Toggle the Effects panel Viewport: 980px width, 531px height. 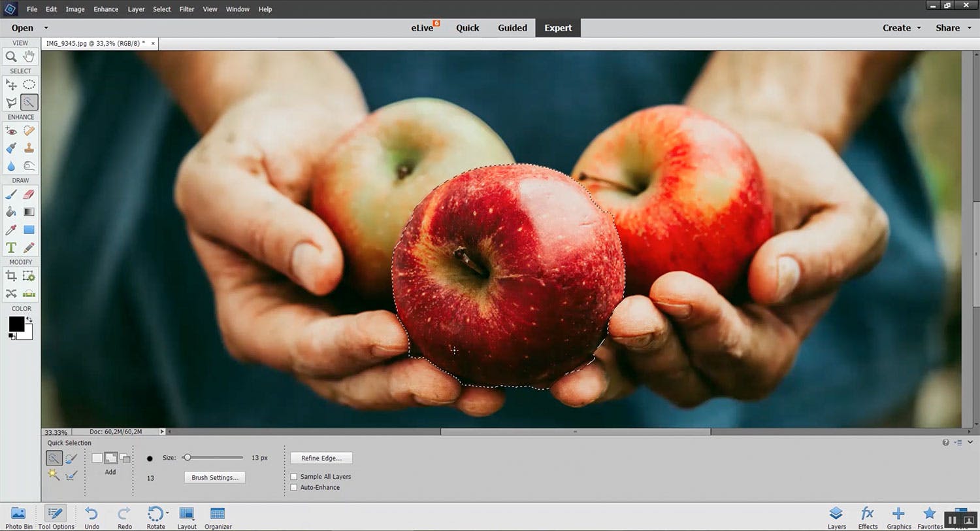pyautogui.click(x=868, y=517)
